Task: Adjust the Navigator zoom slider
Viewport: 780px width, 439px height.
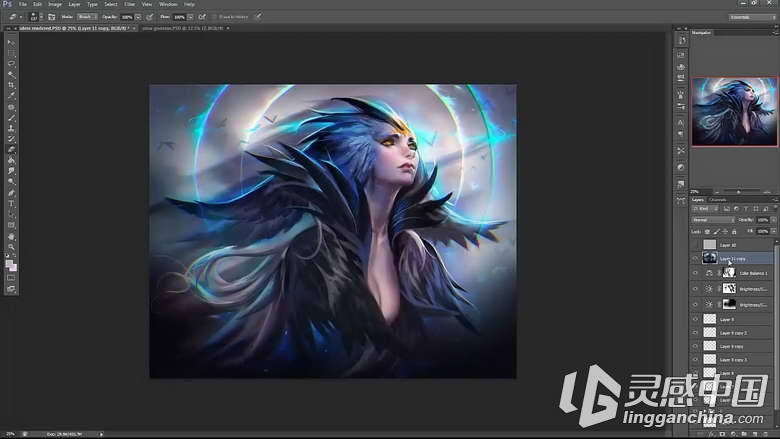Action: click(739, 192)
